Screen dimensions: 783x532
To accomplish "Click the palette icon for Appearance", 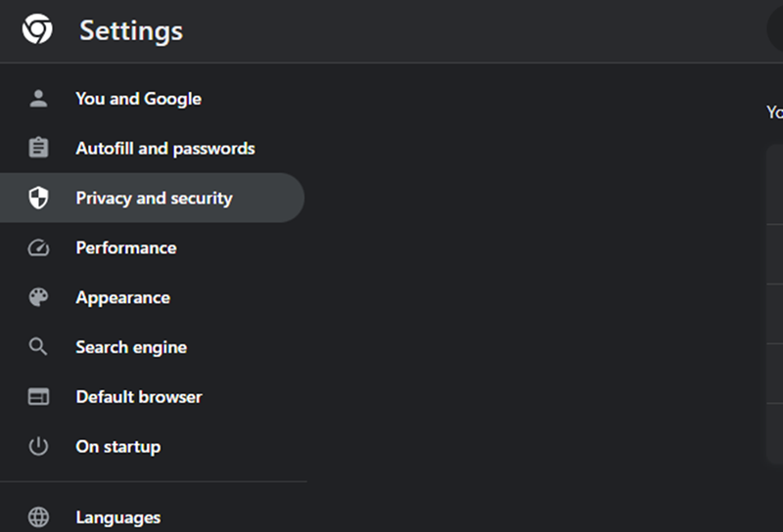I will [x=38, y=297].
